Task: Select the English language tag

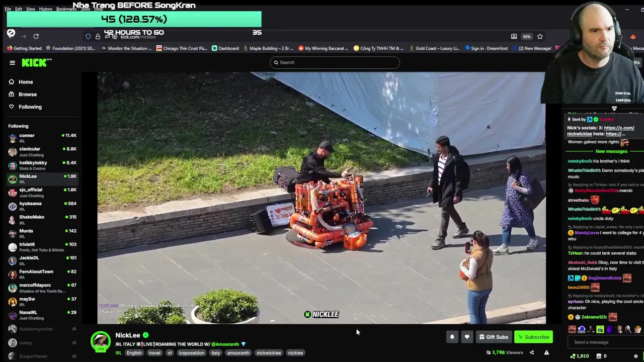Action: tap(134, 353)
